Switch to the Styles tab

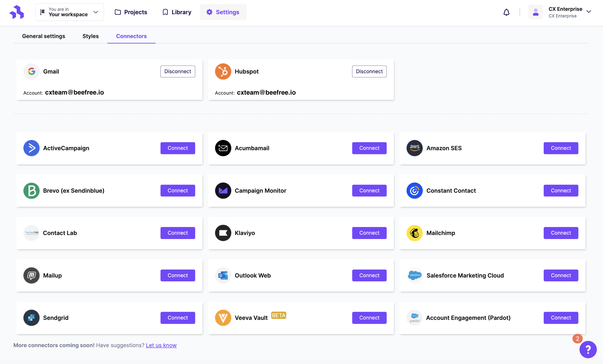tap(90, 36)
